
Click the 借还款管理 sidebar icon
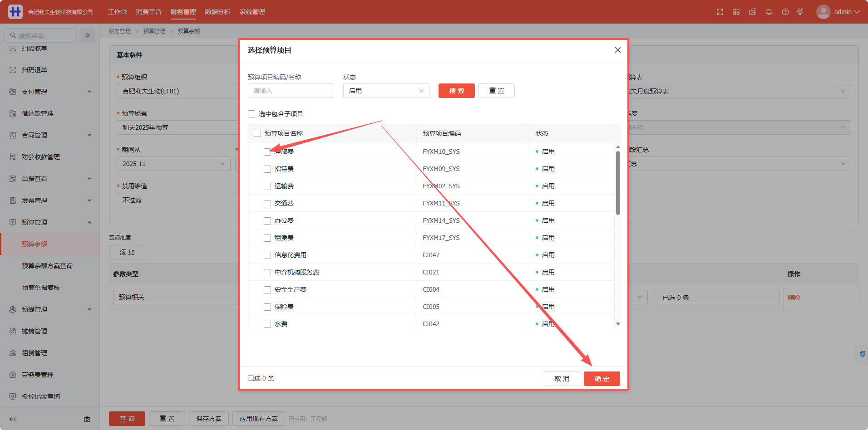13,113
